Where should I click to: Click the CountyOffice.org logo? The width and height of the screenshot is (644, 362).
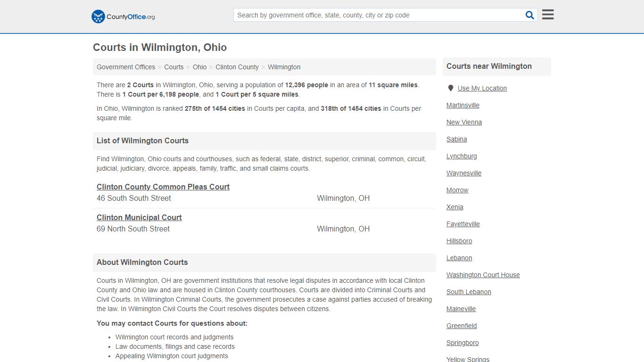point(123,16)
